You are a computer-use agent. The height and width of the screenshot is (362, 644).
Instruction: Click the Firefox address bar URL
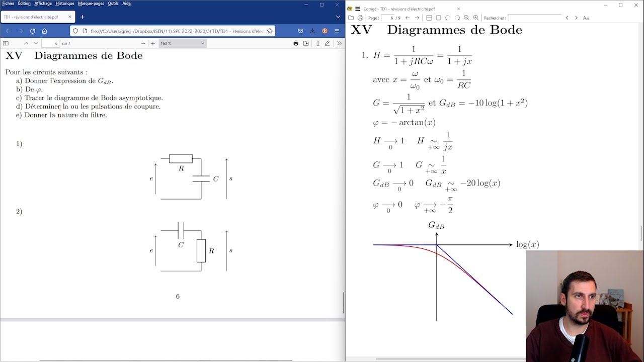(177, 31)
